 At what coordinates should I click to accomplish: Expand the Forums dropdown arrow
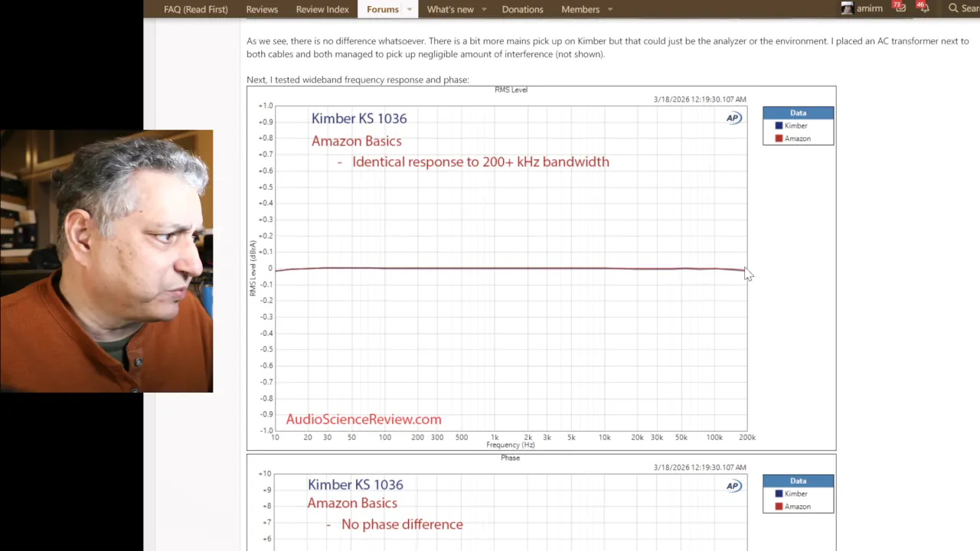(410, 9)
